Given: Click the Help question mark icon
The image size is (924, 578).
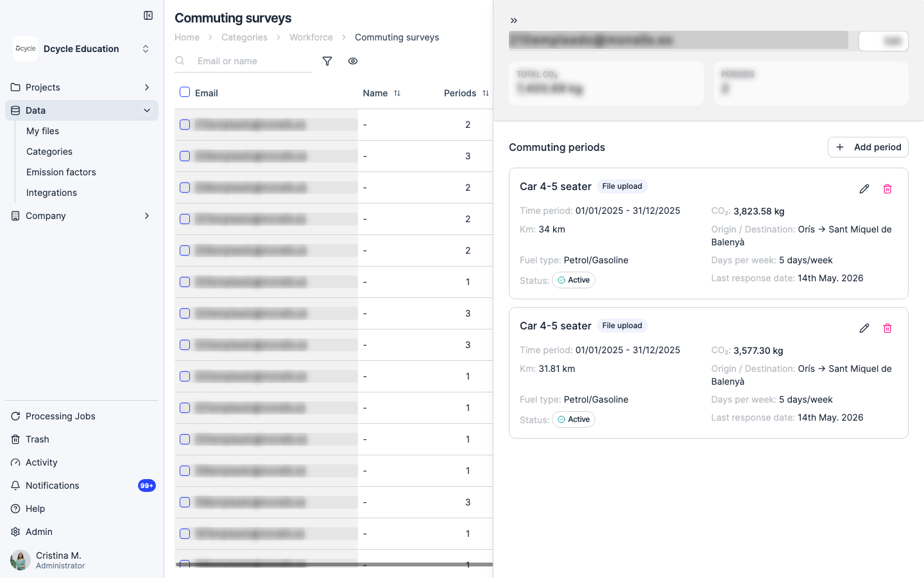Looking at the screenshot, I should click(x=15, y=509).
